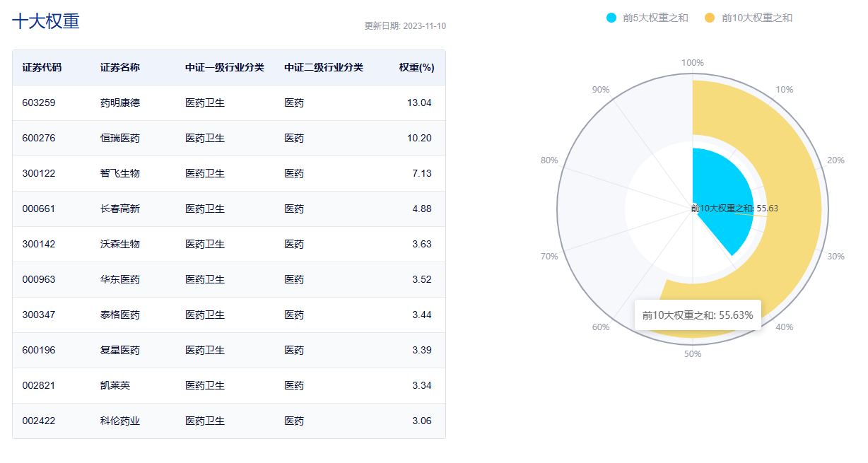Viewport: 868px width, 463px height.
Task: Click the 100% axis label on chart
Action: coord(693,63)
